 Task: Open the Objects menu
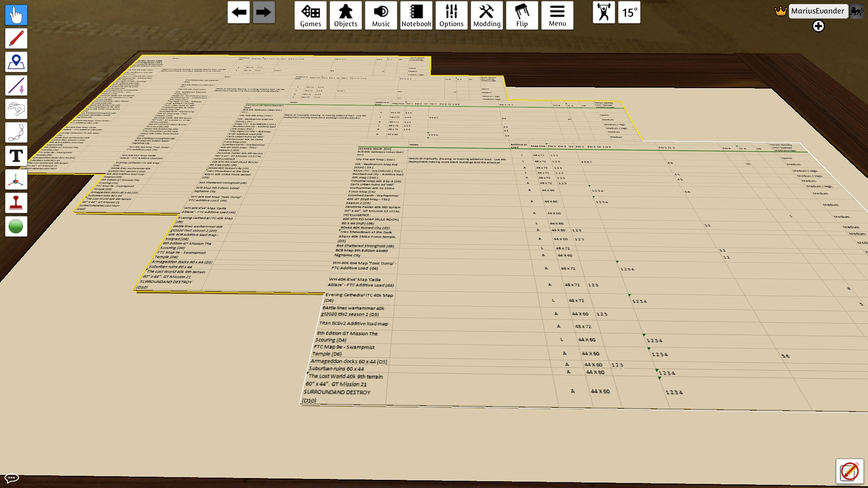(346, 15)
